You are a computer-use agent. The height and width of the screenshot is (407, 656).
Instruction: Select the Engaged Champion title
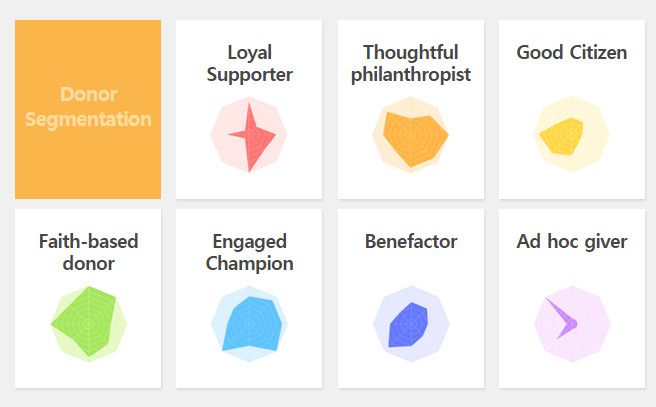249,253
